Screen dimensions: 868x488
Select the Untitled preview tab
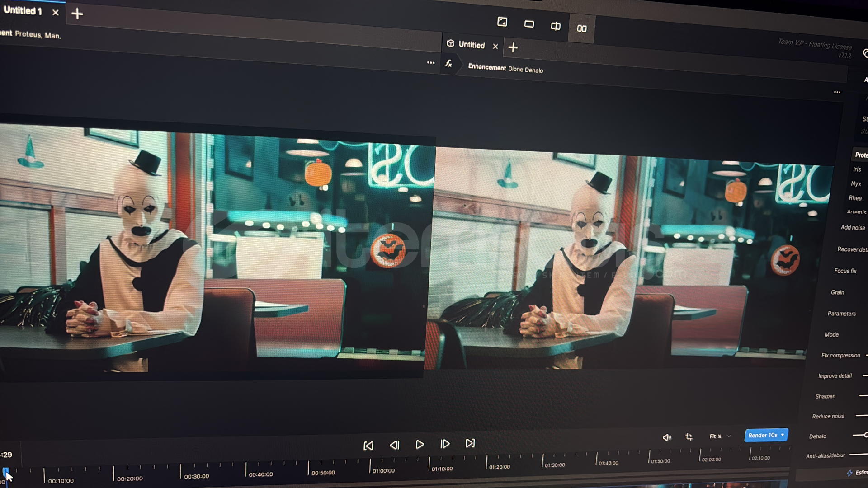(471, 45)
